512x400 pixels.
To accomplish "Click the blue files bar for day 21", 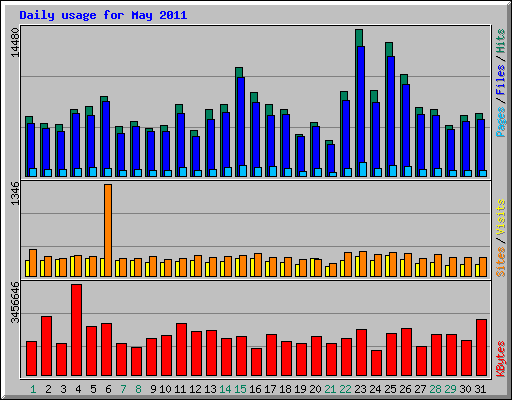I will pyautogui.click(x=331, y=159).
